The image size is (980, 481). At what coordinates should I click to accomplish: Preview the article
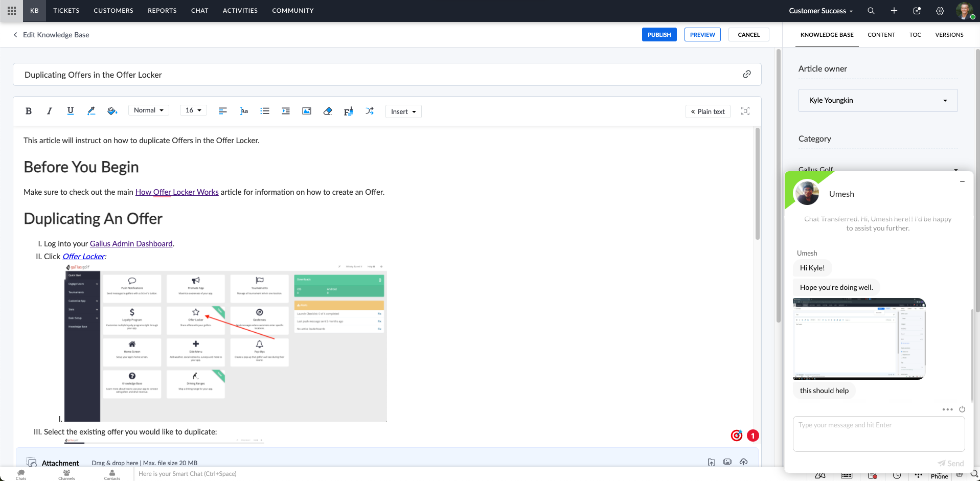pyautogui.click(x=702, y=35)
